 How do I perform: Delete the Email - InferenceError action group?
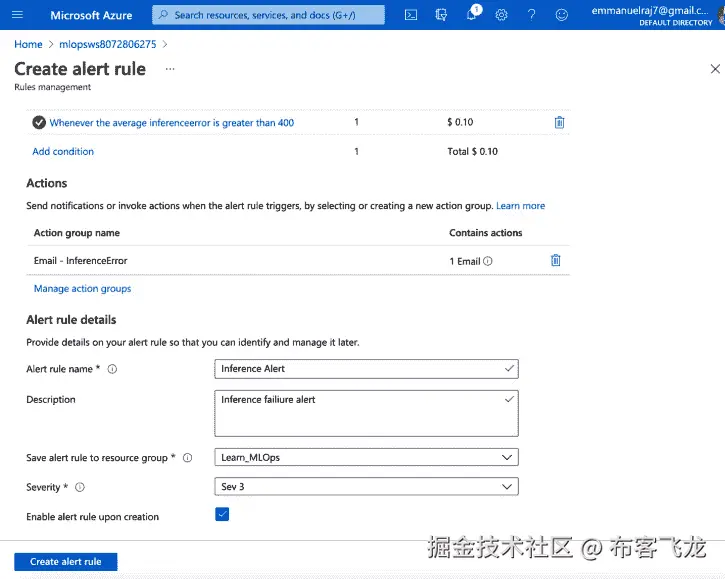point(555,260)
